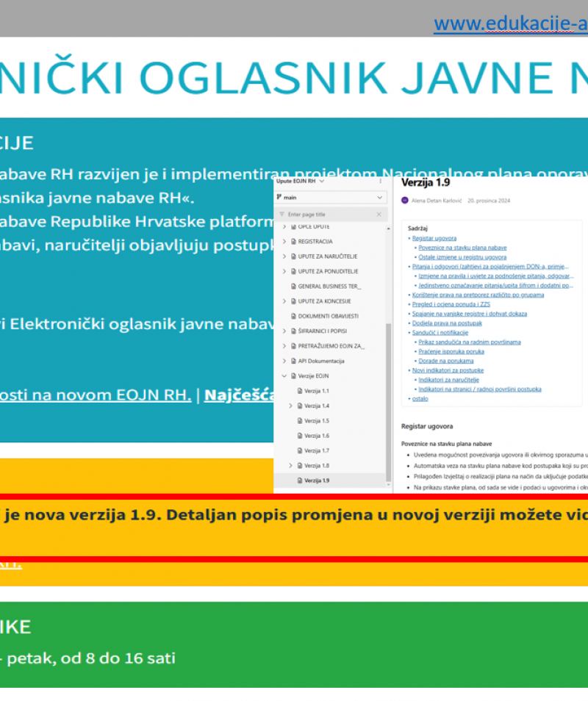The image size is (588, 701).
Task: Open Pregled i ocjena ponuda i ZZS link
Action: click(x=451, y=304)
